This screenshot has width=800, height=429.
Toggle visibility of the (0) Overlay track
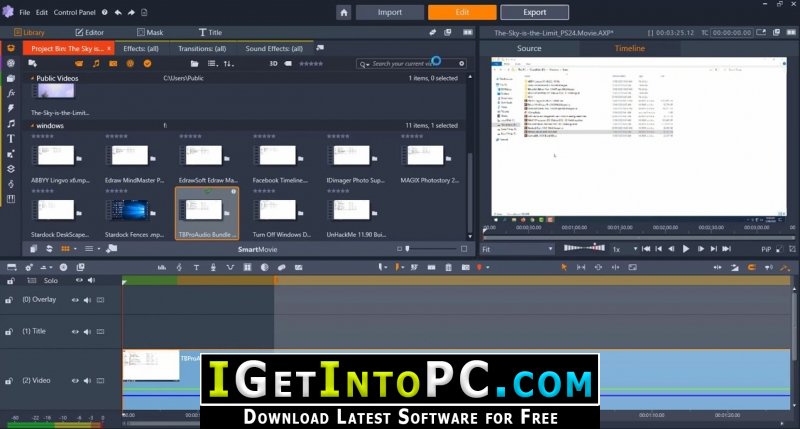point(75,300)
